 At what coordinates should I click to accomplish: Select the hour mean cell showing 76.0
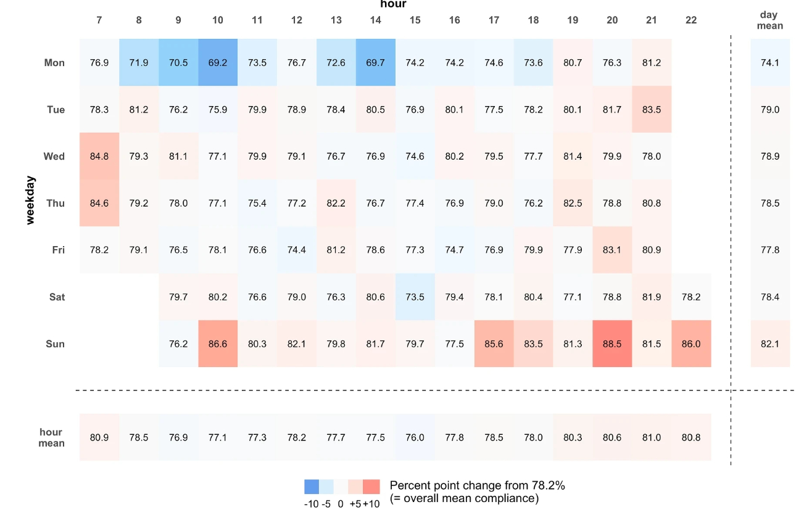pos(415,438)
